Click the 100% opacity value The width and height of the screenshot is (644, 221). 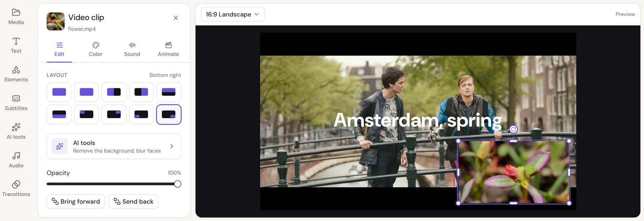click(x=174, y=173)
